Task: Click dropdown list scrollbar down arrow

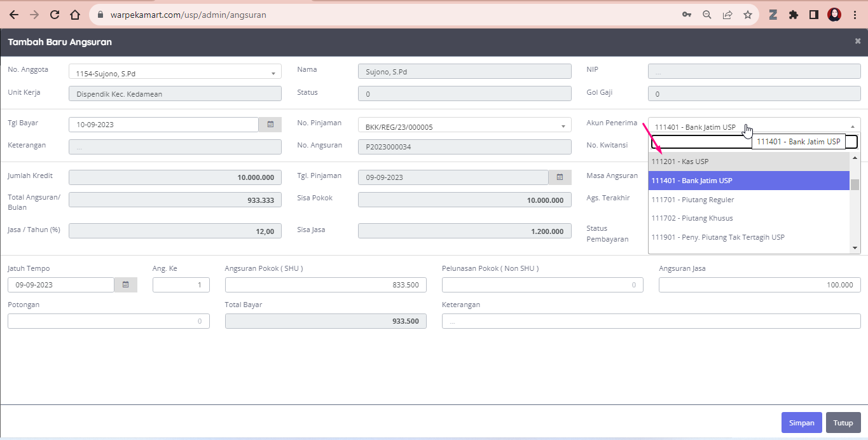Action: pyautogui.click(x=855, y=248)
